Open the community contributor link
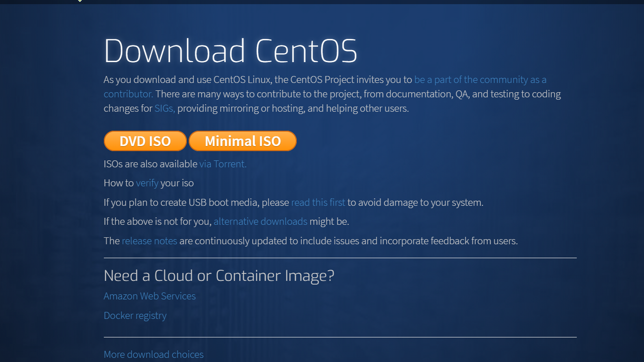644x362 pixels. click(480, 79)
